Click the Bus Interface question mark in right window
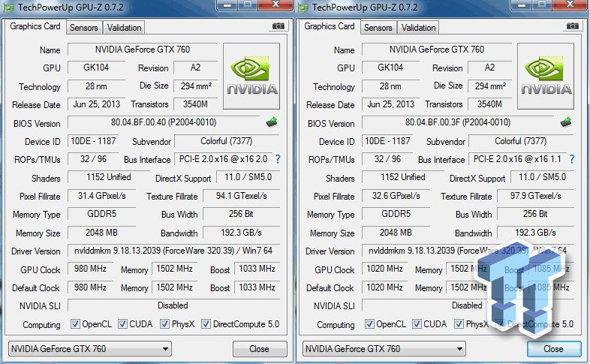This screenshot has width=590, height=364. [571, 159]
